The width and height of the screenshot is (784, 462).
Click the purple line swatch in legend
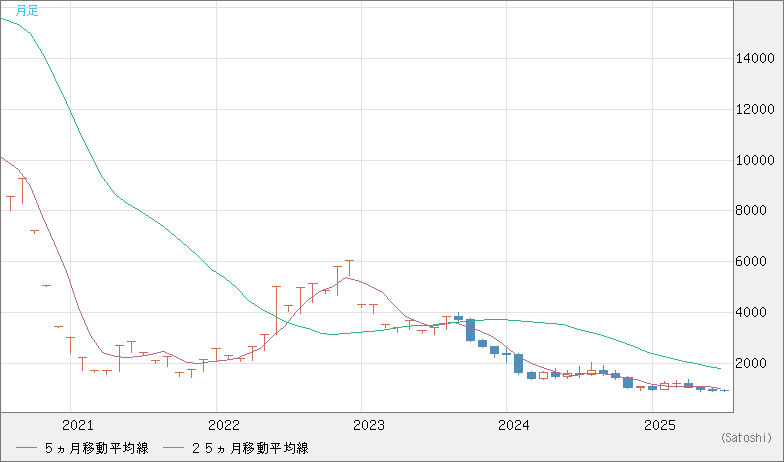click(26, 448)
